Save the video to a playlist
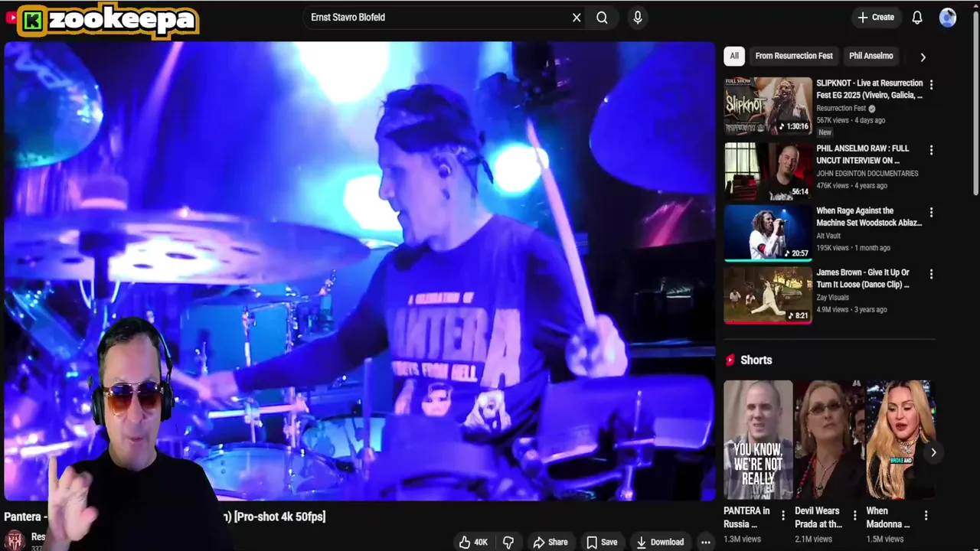 602,542
